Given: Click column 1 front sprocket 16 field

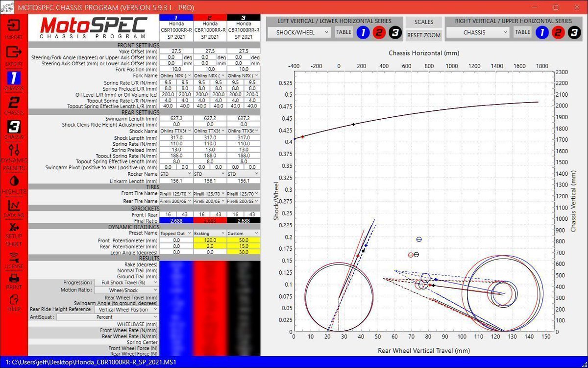Looking at the screenshot, I should pos(168,214).
